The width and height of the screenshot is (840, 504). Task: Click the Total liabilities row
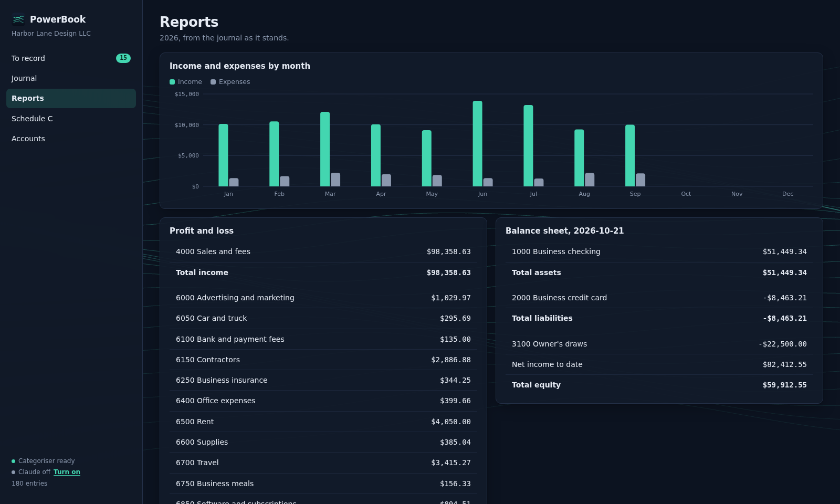659,319
